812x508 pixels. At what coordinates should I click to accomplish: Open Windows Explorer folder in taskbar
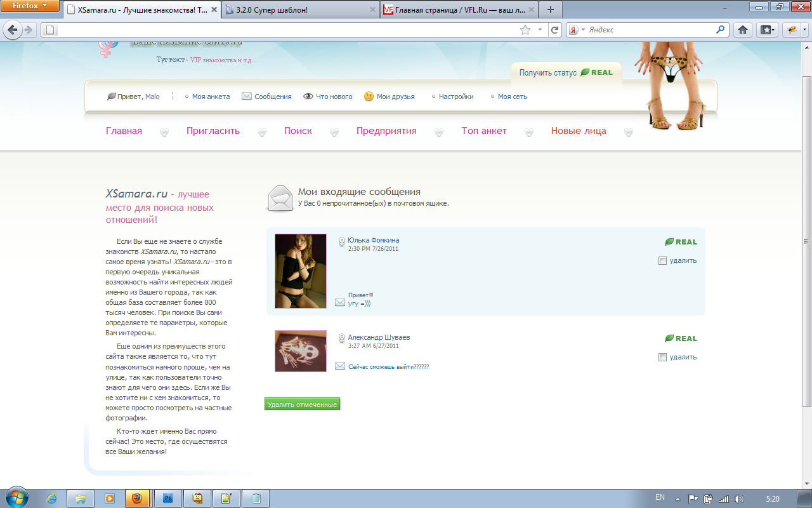click(81, 498)
